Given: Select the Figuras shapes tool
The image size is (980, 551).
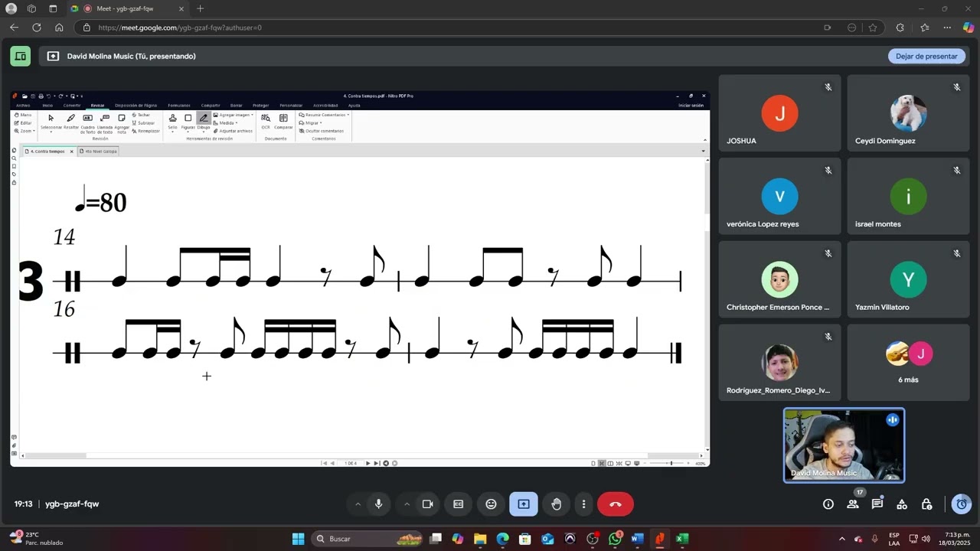Looking at the screenshot, I should (x=188, y=122).
